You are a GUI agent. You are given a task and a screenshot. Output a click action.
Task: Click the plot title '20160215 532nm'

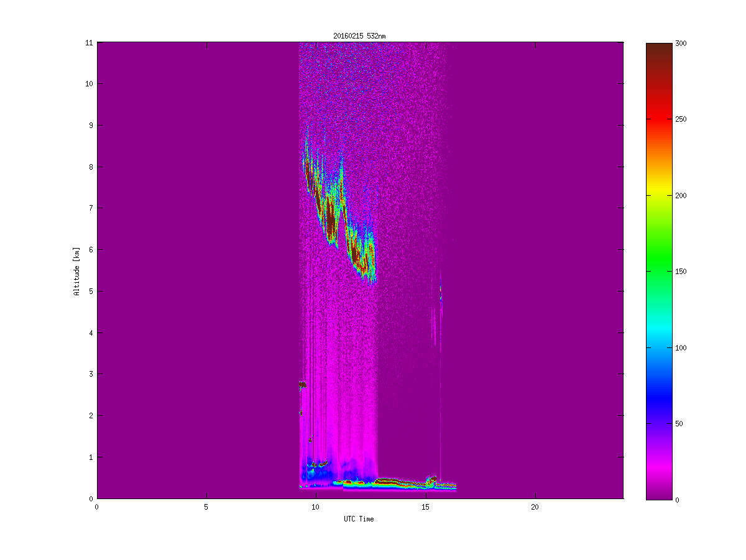(x=359, y=36)
